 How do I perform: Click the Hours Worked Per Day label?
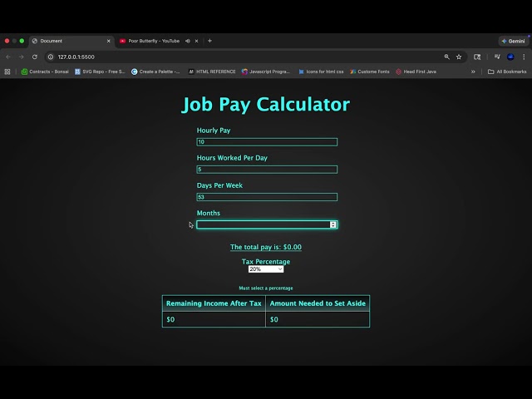232,158
